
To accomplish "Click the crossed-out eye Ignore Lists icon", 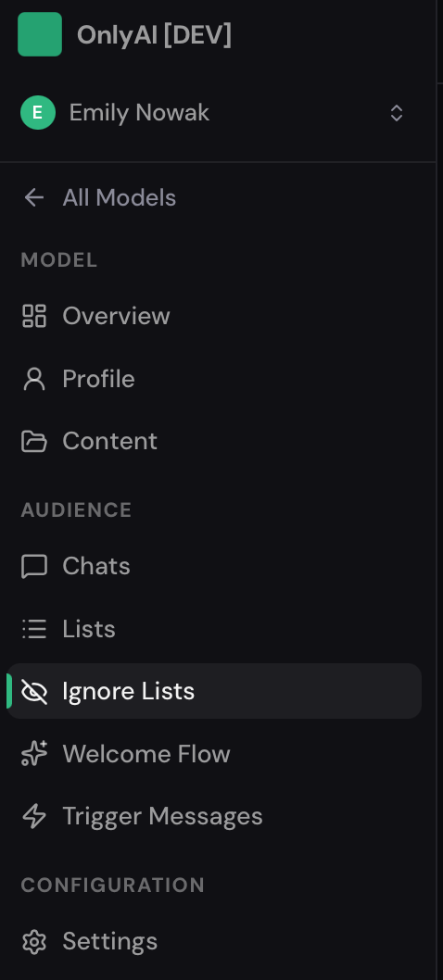I will (x=34, y=691).
